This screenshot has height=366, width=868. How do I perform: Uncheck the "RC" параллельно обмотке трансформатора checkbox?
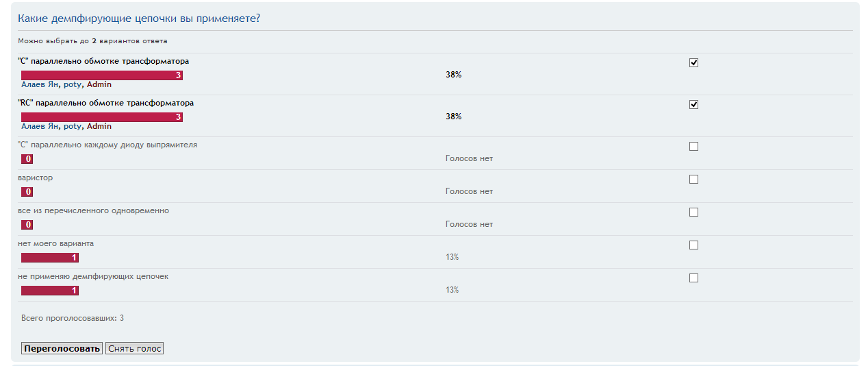[x=693, y=105]
